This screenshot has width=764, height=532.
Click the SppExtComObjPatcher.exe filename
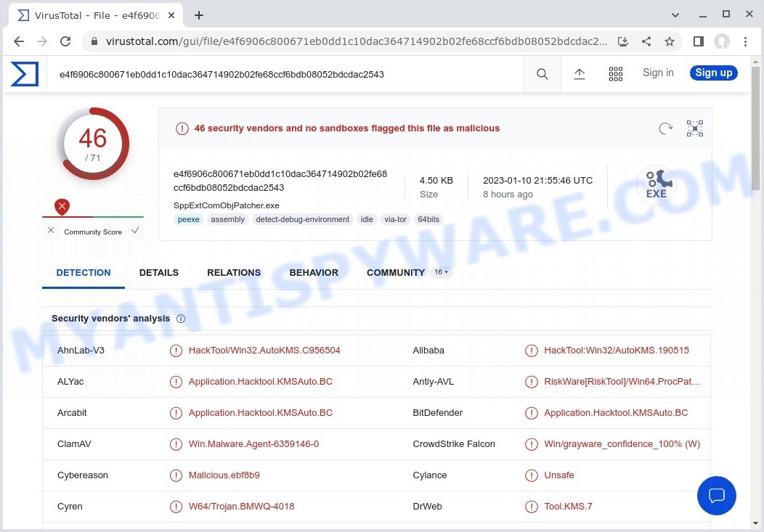(x=226, y=205)
